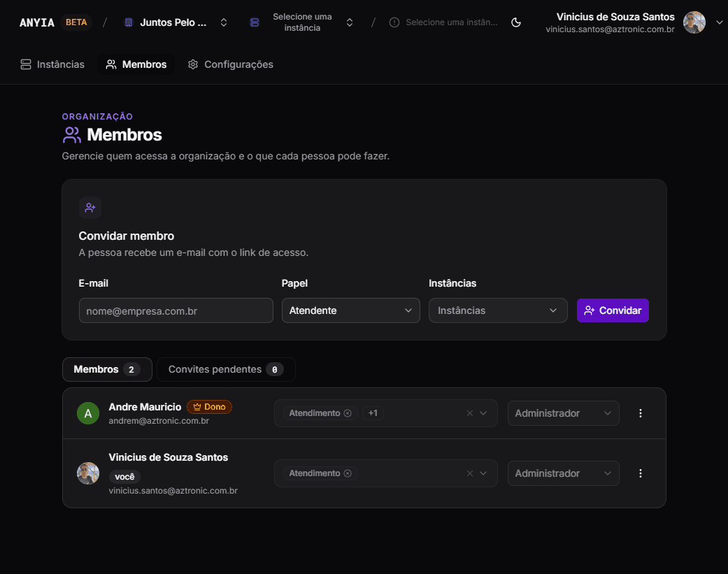Click the Convidar membro heading

click(x=127, y=236)
